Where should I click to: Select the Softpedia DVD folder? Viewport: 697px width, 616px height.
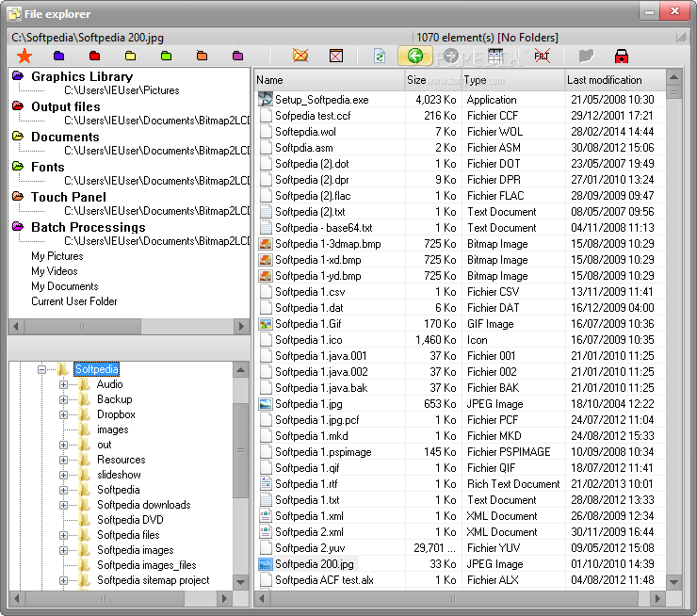(x=130, y=520)
